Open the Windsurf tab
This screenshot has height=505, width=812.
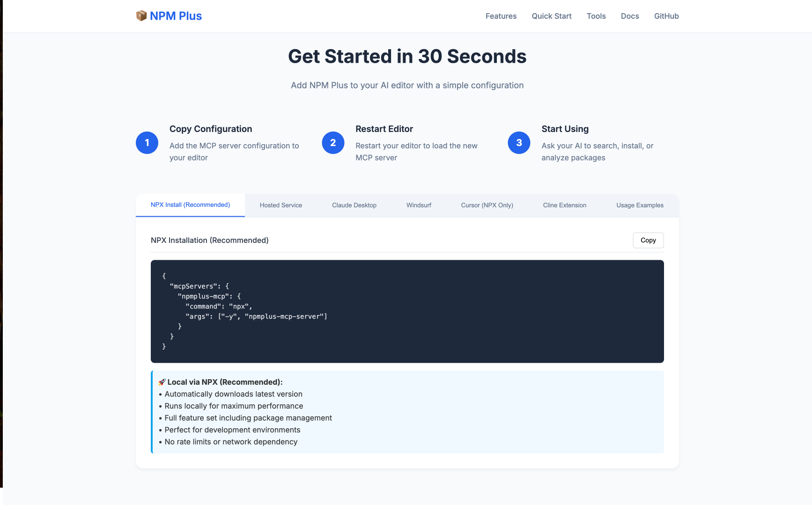click(x=419, y=205)
